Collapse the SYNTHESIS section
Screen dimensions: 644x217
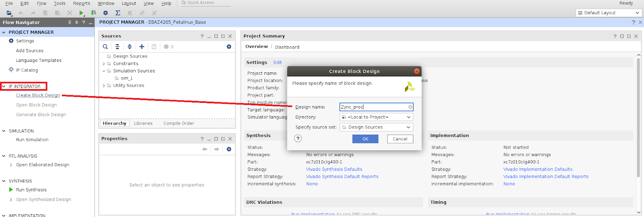pos(4,181)
